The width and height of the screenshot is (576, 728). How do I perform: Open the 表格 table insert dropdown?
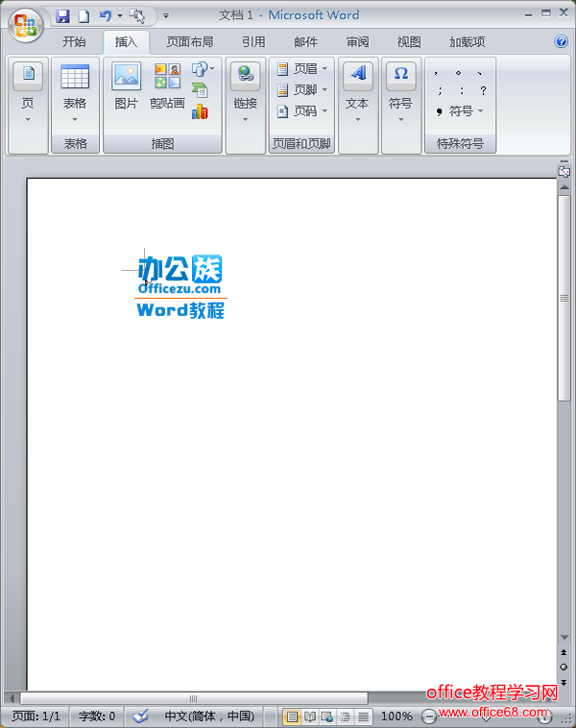tap(75, 93)
